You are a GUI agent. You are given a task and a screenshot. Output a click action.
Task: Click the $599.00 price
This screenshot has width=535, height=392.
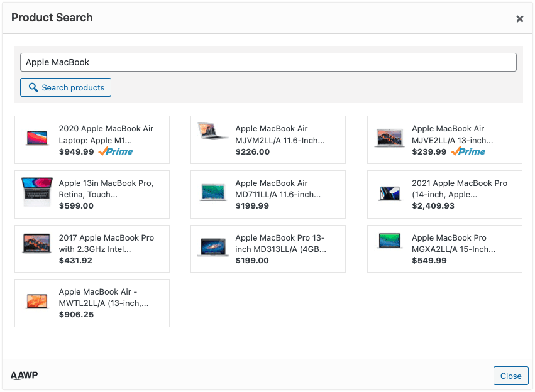pos(76,206)
